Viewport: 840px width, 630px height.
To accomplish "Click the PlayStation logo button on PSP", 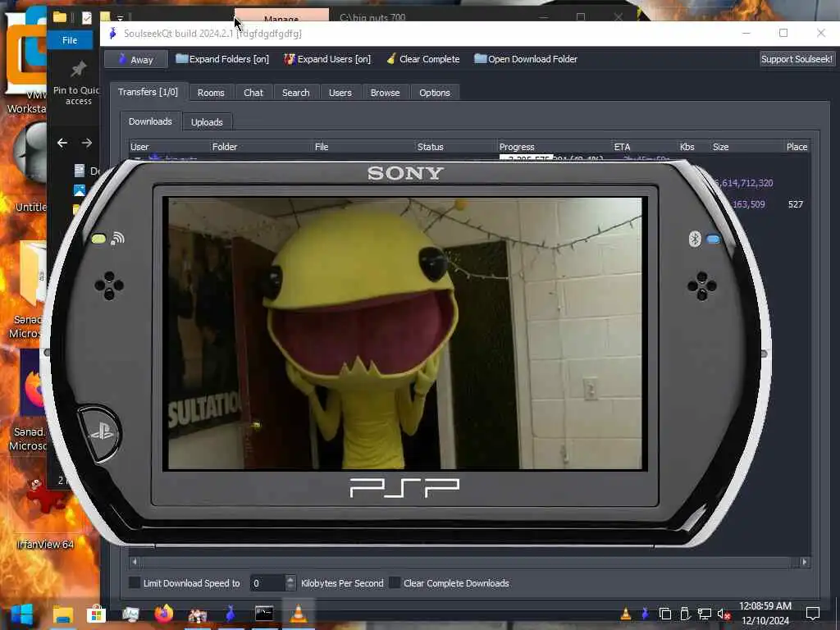I will tap(100, 433).
